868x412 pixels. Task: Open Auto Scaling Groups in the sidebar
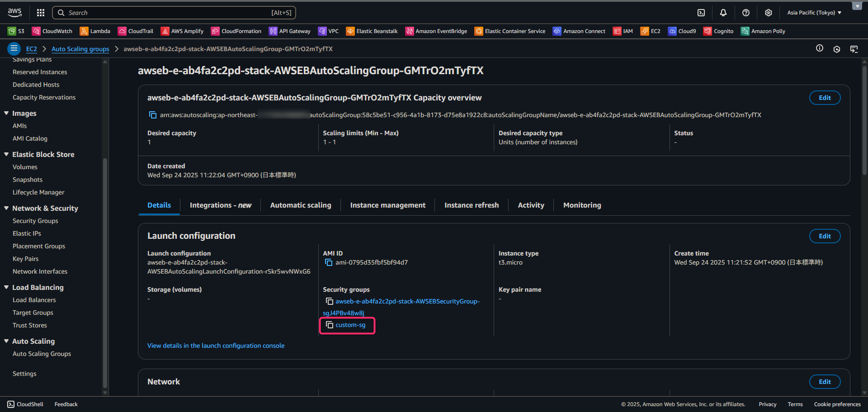(x=42, y=354)
